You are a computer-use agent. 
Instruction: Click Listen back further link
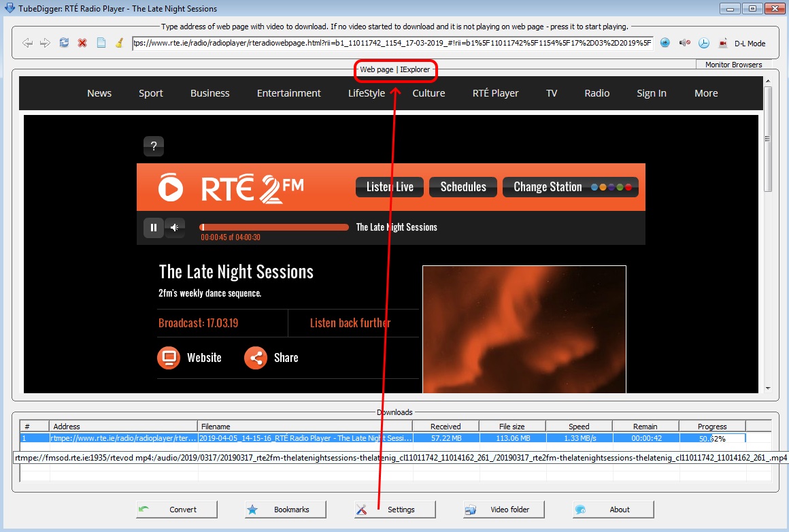[350, 322]
